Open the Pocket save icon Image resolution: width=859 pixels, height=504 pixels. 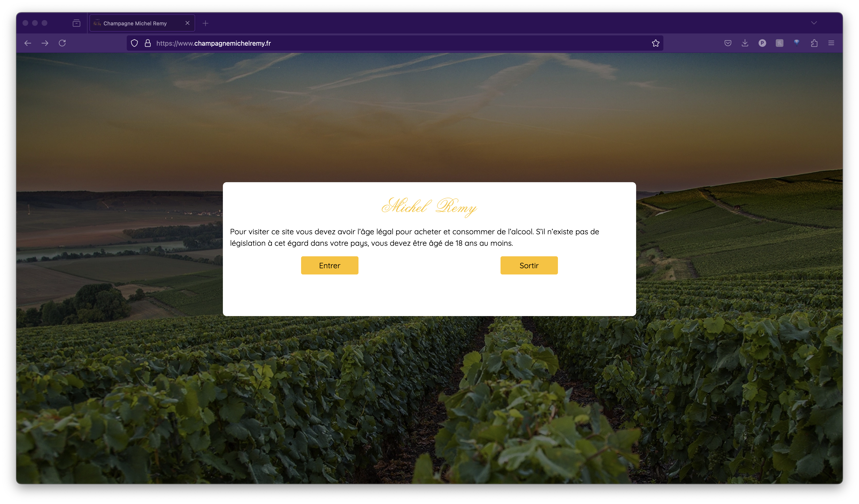728,43
